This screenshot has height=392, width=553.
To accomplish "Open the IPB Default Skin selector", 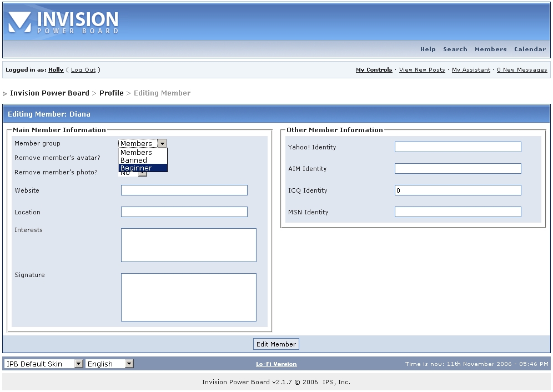I will (43, 364).
